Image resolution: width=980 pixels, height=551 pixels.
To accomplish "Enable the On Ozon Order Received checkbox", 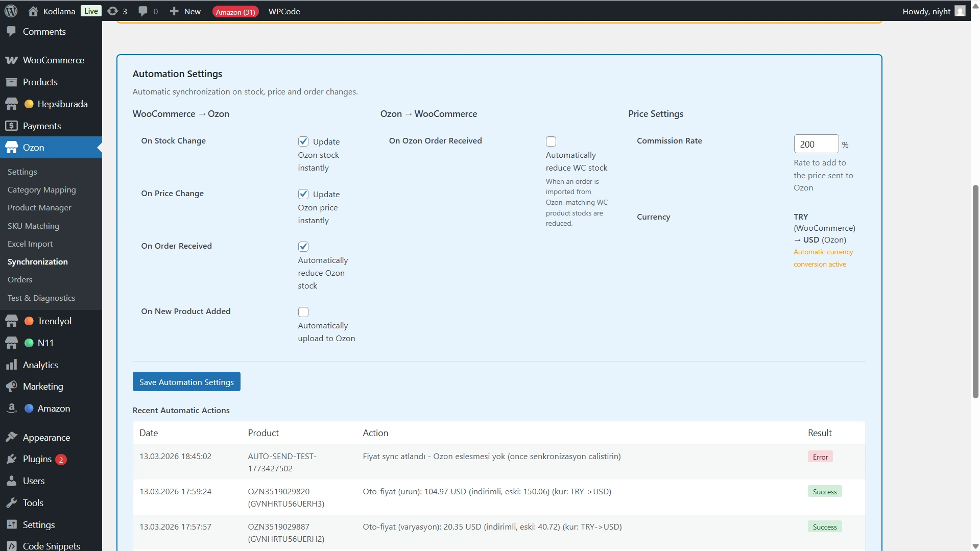I will point(551,141).
